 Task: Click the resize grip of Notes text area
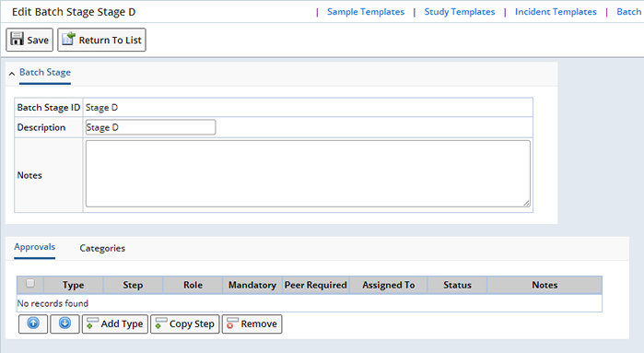[527, 203]
